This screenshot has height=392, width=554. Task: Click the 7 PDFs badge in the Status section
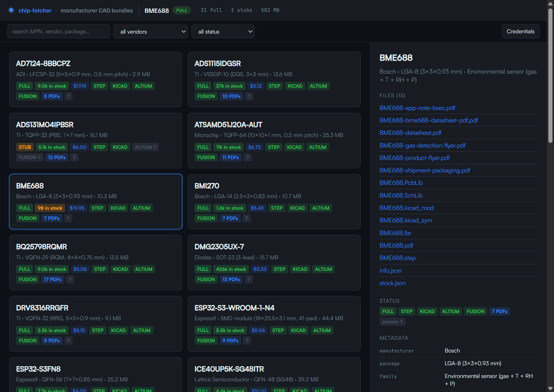tap(499, 311)
